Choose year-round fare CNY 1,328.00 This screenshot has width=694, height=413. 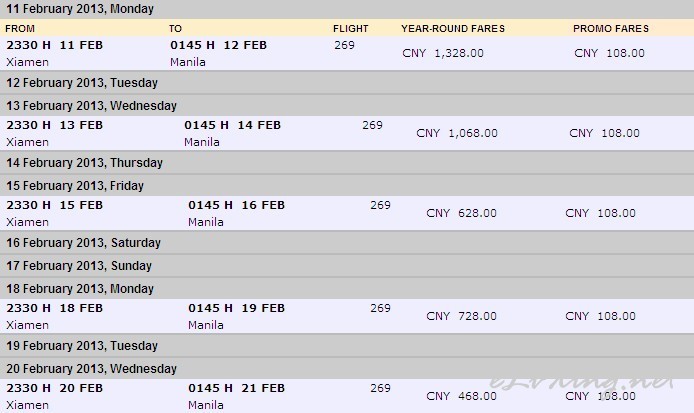pyautogui.click(x=443, y=53)
